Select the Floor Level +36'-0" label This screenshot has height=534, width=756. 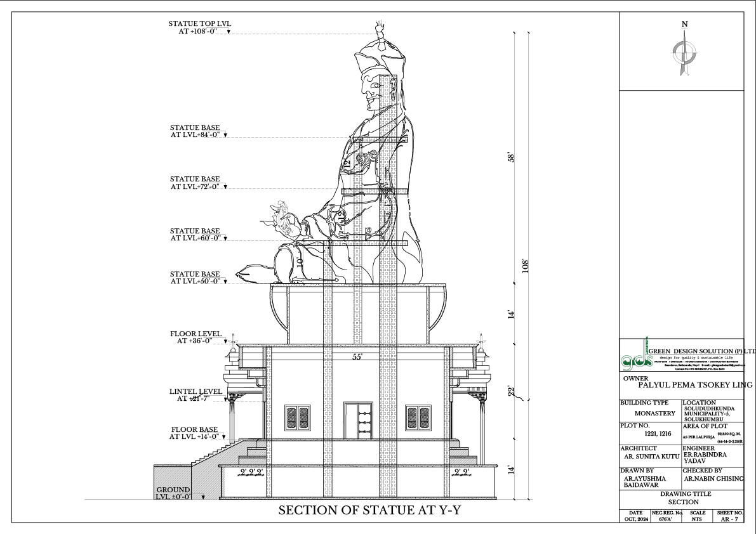click(x=196, y=337)
